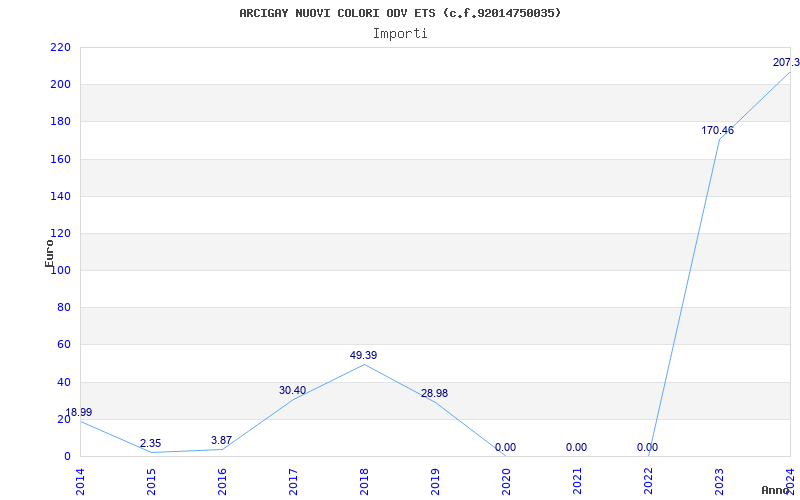
Task: Click the 0 y-axis tick label
Action: (67, 457)
